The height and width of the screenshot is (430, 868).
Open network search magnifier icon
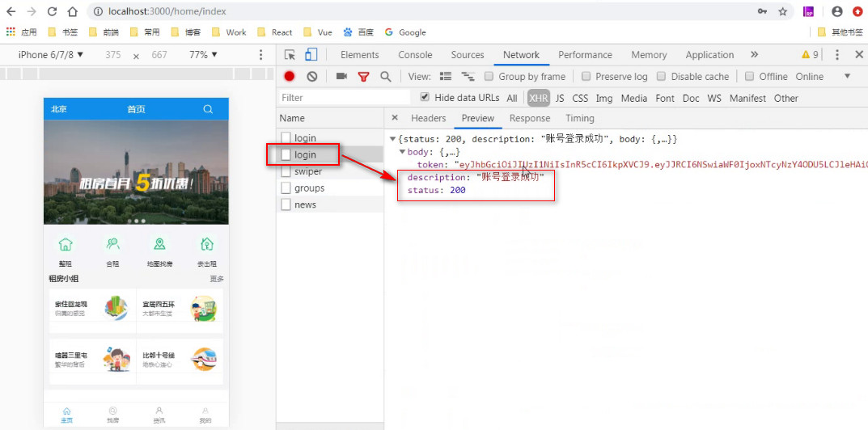pos(386,76)
